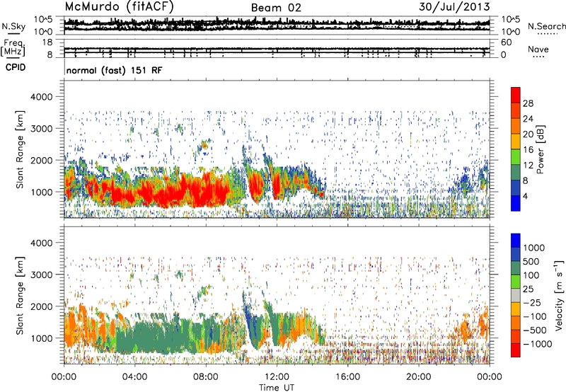Click the 'N.Sky' axis label
566x392 pixels.
tap(13, 26)
